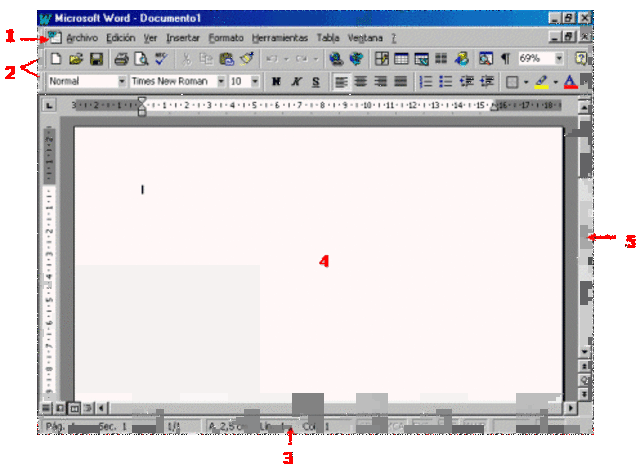
Task: Click horizontal scrollbar right arrow
Action: coord(571,408)
